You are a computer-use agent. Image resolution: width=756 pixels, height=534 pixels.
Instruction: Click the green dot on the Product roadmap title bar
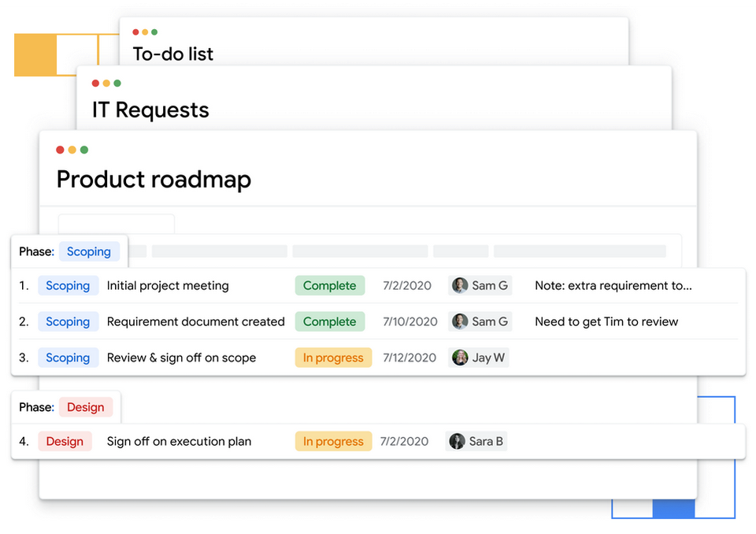[x=84, y=149]
